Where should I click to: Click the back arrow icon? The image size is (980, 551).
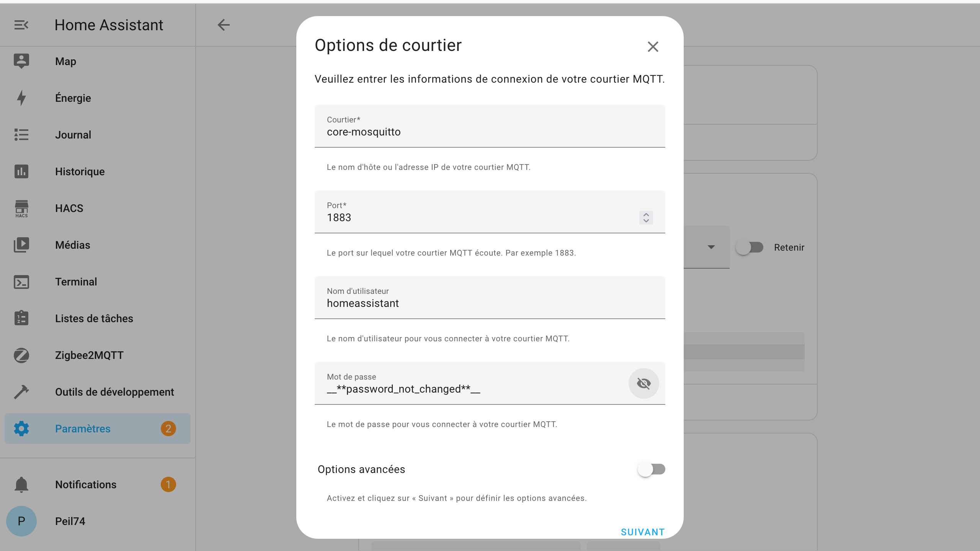coord(224,25)
